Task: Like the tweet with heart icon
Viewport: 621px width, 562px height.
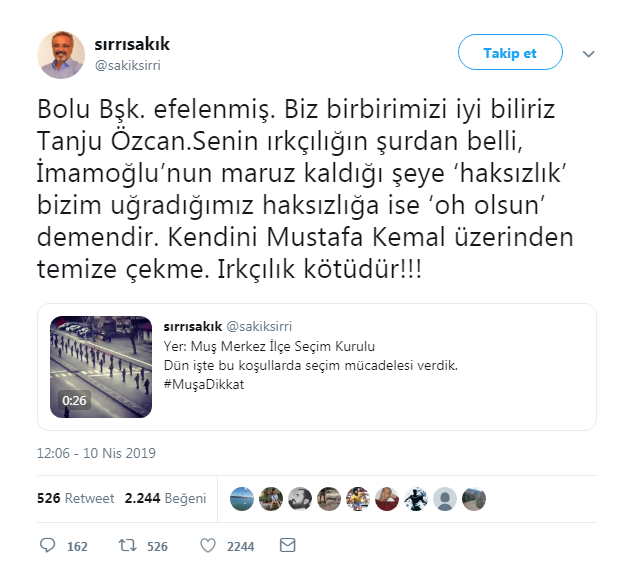Action: [x=208, y=545]
